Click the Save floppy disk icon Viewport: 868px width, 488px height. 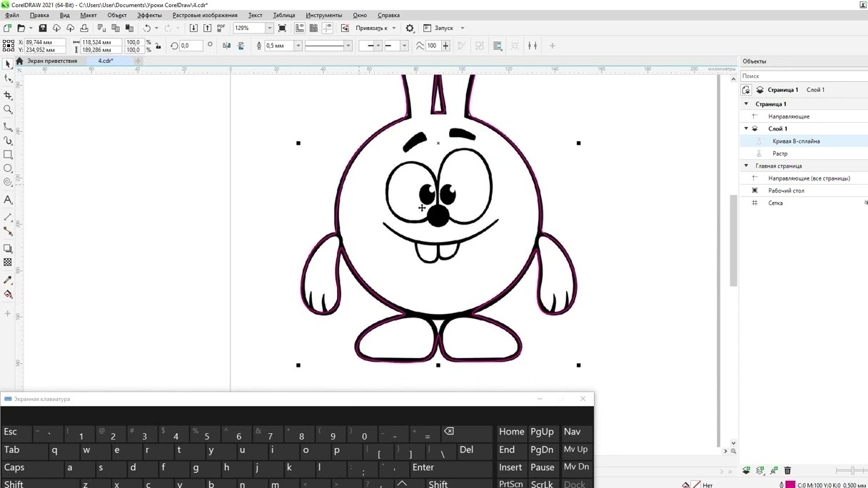click(x=42, y=28)
